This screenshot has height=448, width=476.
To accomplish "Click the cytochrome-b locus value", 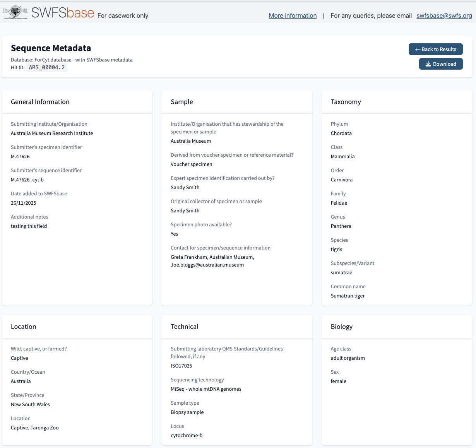I will pos(187,436).
